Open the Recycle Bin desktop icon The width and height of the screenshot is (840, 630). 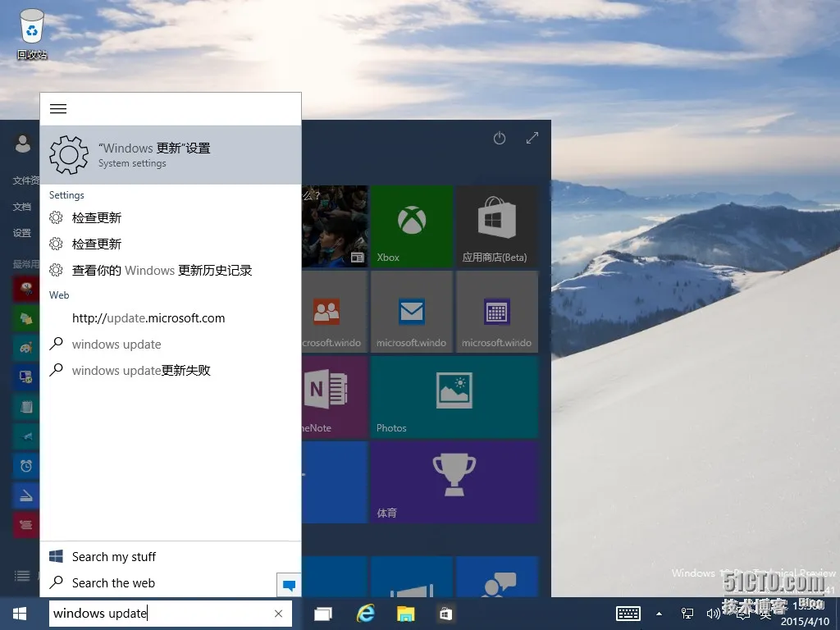[x=32, y=33]
